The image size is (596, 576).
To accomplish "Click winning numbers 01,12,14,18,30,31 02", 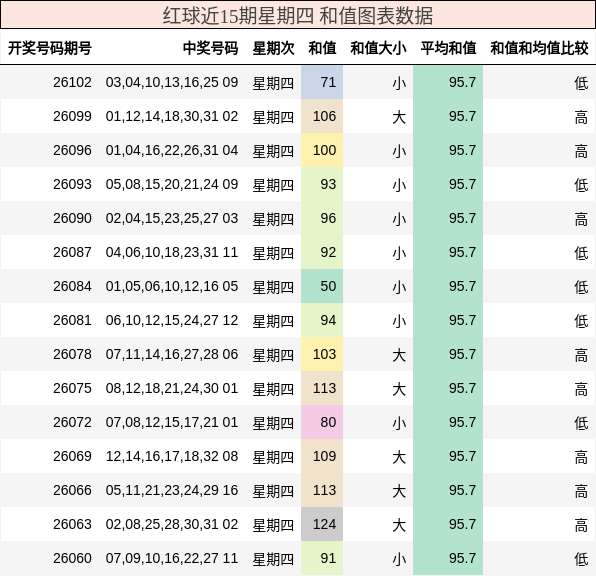I will point(172,116).
